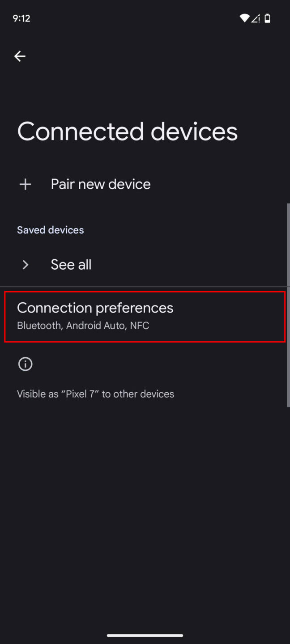Tap the info icon above device visibility text

click(x=25, y=364)
